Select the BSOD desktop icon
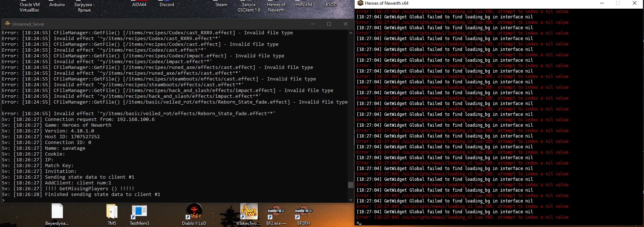 (331, 5)
